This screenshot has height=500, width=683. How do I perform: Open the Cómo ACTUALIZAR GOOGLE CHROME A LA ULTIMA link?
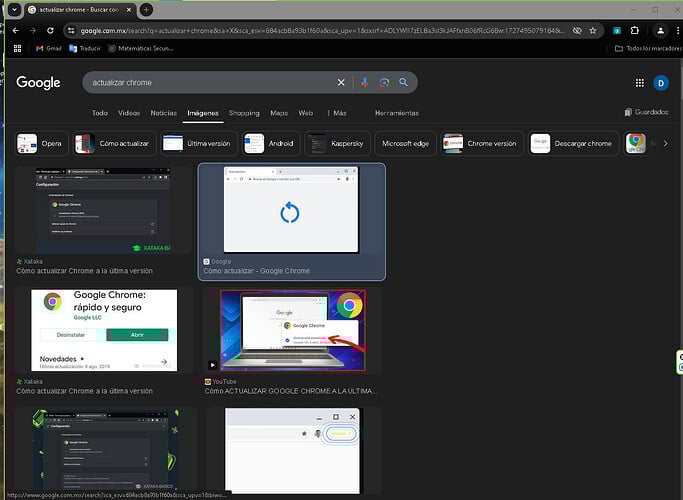click(x=291, y=391)
